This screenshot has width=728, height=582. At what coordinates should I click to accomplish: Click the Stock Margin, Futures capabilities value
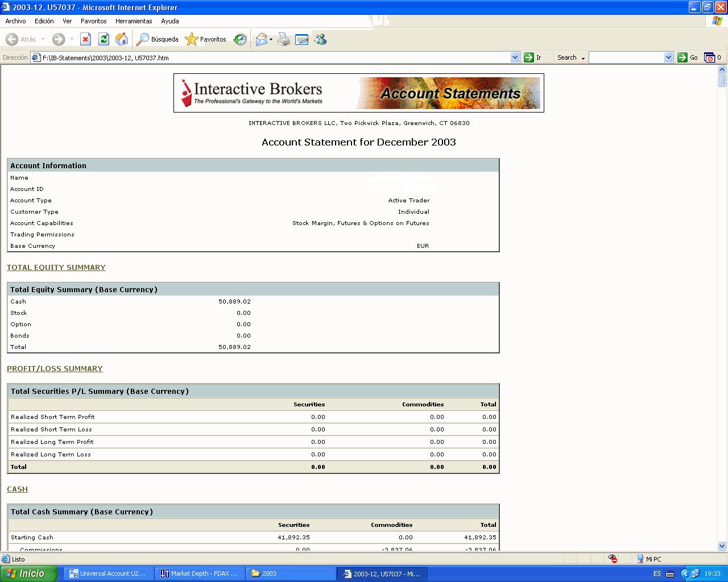361,223
